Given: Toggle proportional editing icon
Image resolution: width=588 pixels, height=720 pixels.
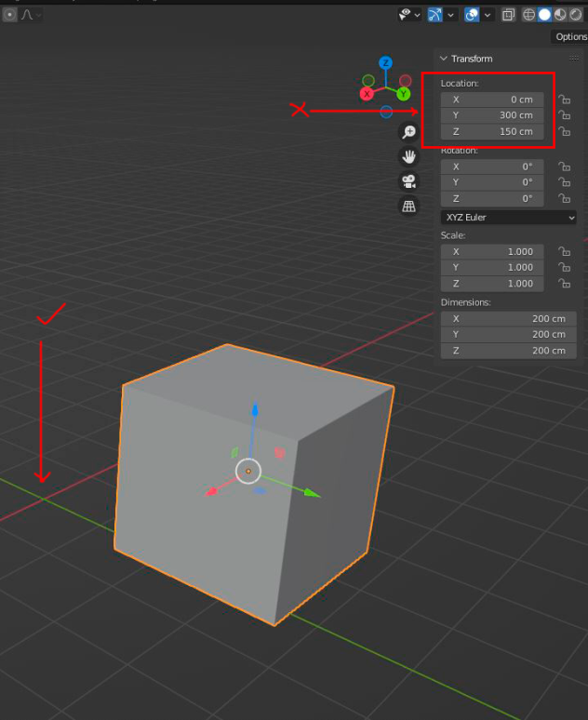Looking at the screenshot, I should click(9, 15).
